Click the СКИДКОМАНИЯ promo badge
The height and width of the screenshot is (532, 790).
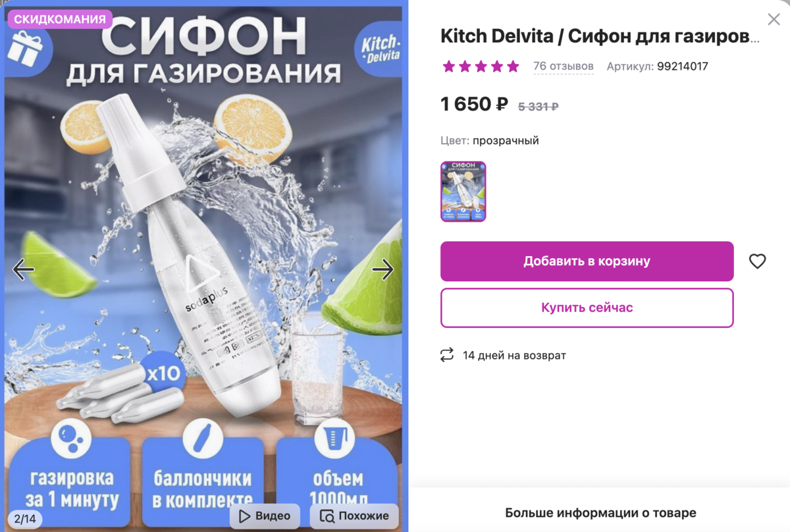click(60, 20)
